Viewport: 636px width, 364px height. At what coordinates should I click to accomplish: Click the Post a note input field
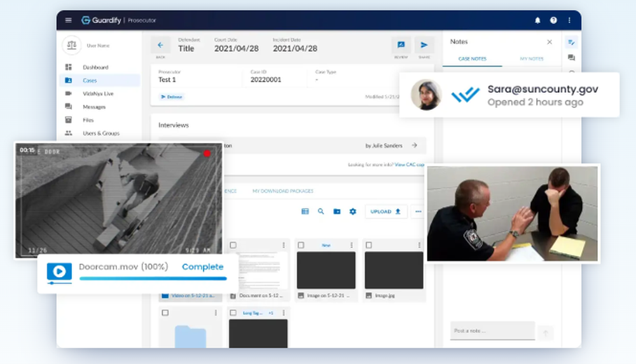[492, 331]
